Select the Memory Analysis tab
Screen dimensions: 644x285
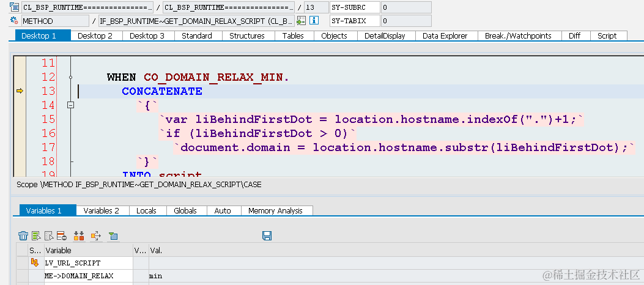(277, 210)
